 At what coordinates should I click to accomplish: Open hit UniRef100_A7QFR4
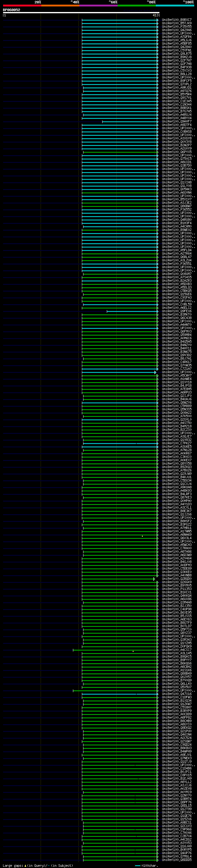coord(177,37)
